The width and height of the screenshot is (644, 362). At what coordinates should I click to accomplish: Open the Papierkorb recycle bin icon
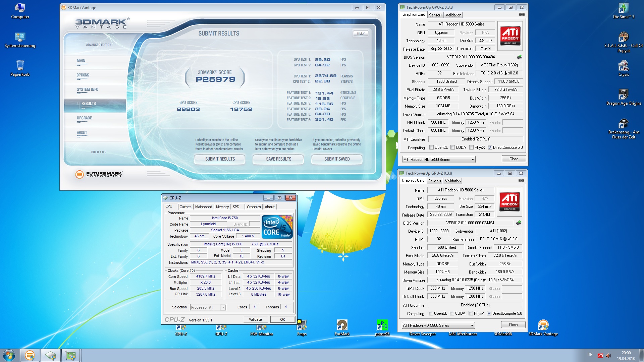coord(20,68)
